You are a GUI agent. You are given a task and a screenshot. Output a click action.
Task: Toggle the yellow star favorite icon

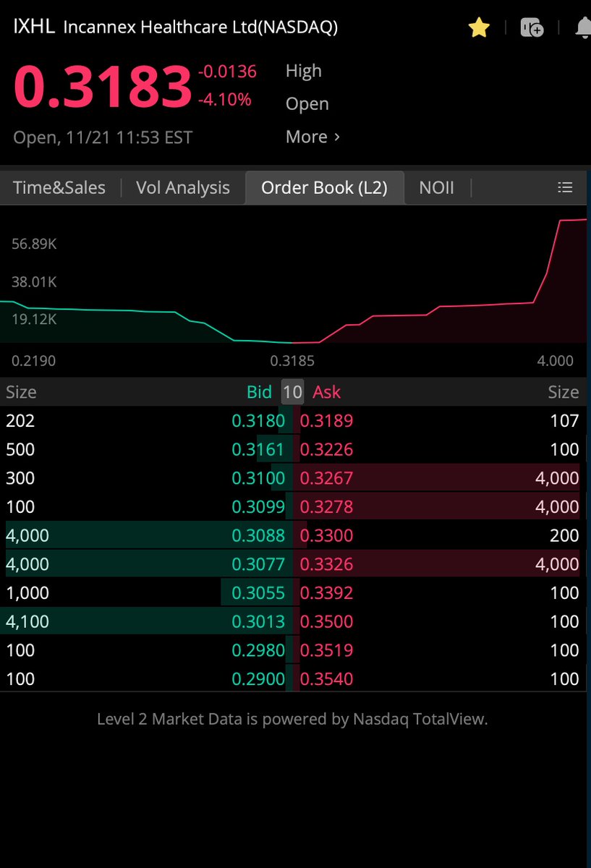pyautogui.click(x=479, y=27)
